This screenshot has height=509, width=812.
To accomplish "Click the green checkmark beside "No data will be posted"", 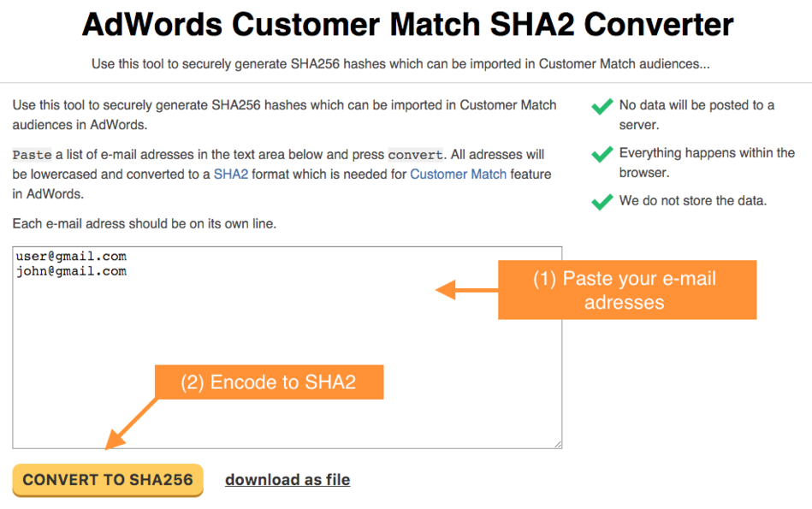I will (602, 107).
